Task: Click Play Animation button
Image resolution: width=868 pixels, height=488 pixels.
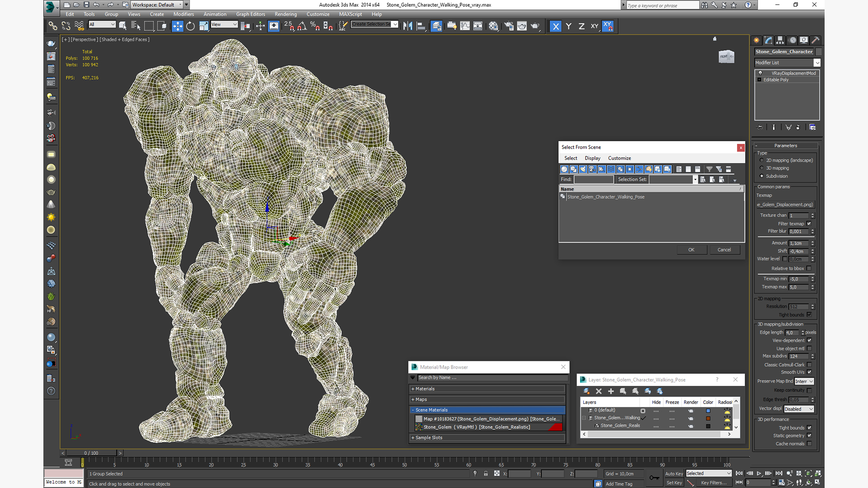Action: [759, 474]
